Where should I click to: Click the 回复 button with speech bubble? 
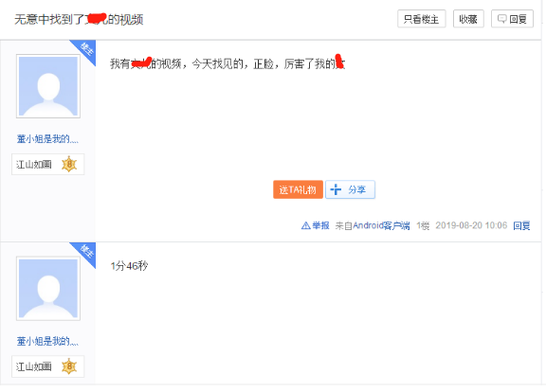pyautogui.click(x=512, y=19)
